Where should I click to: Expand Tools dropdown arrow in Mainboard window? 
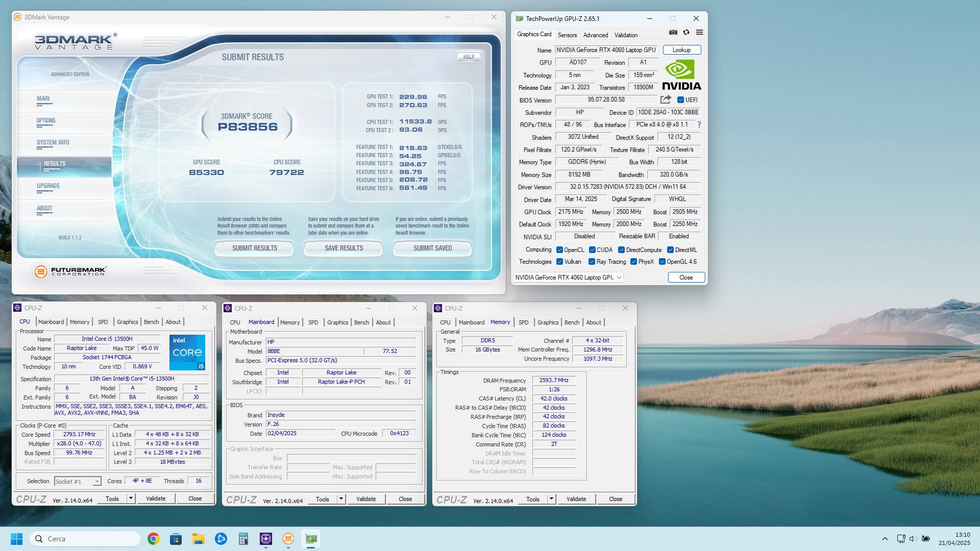[341, 499]
